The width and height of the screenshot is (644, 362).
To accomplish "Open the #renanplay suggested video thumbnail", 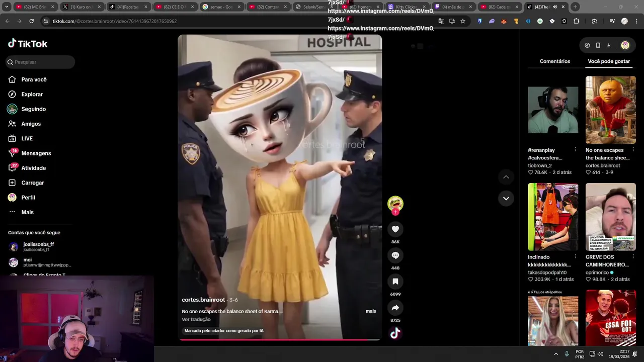I will pos(553,110).
